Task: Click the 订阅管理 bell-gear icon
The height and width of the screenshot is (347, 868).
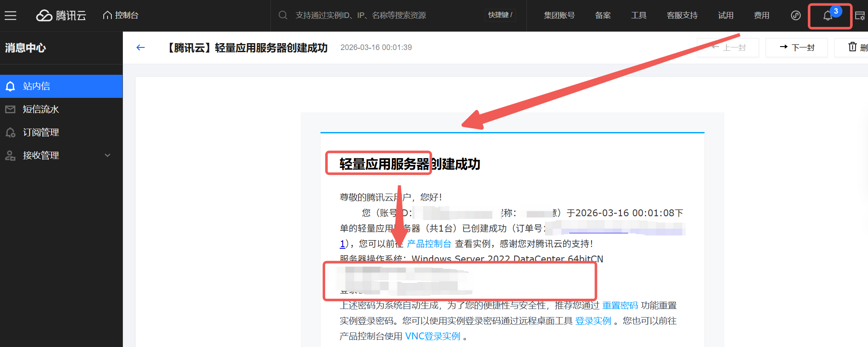Action: point(10,132)
